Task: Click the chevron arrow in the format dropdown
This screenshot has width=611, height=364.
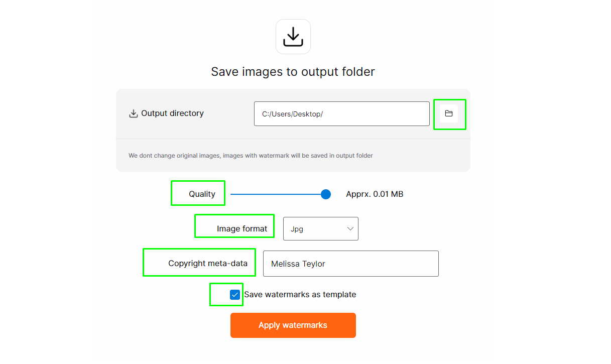Action: 350,229
